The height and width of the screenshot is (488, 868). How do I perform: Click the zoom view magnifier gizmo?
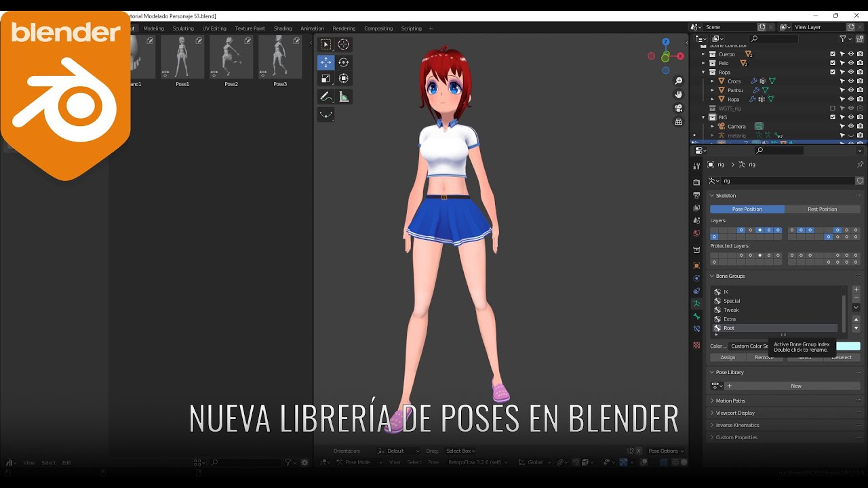(x=678, y=81)
